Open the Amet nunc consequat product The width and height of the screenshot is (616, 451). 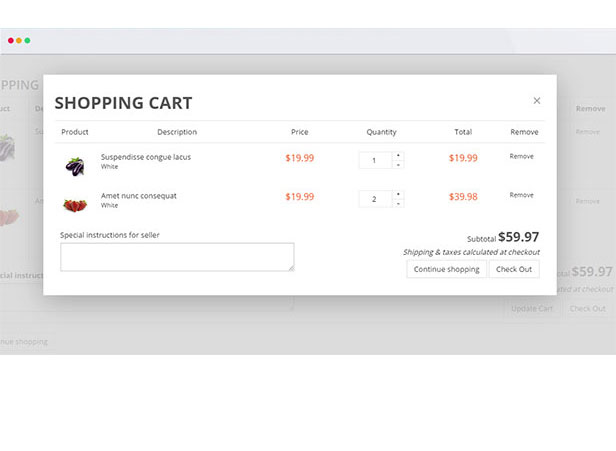[x=139, y=196]
